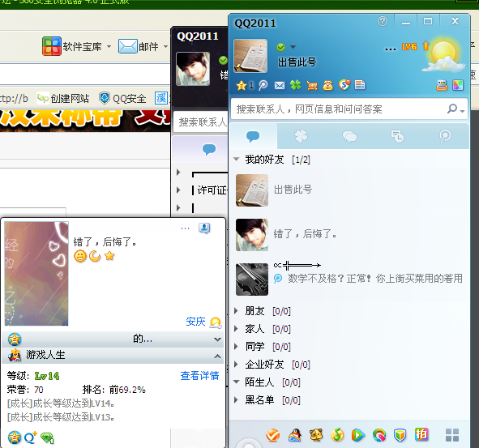Screen dimensions: 479x448
Task: Open the orange checkmark app icon in bottom bar
Action: pyautogui.click(x=273, y=435)
